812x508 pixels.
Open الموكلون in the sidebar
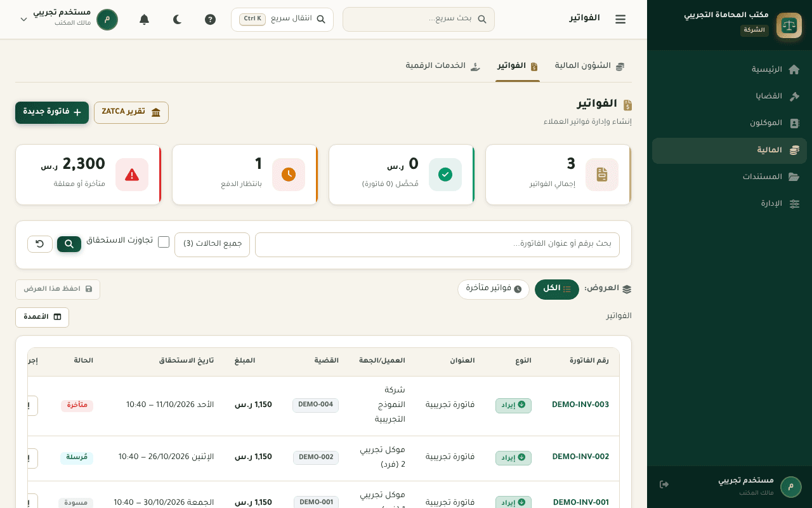730,123
